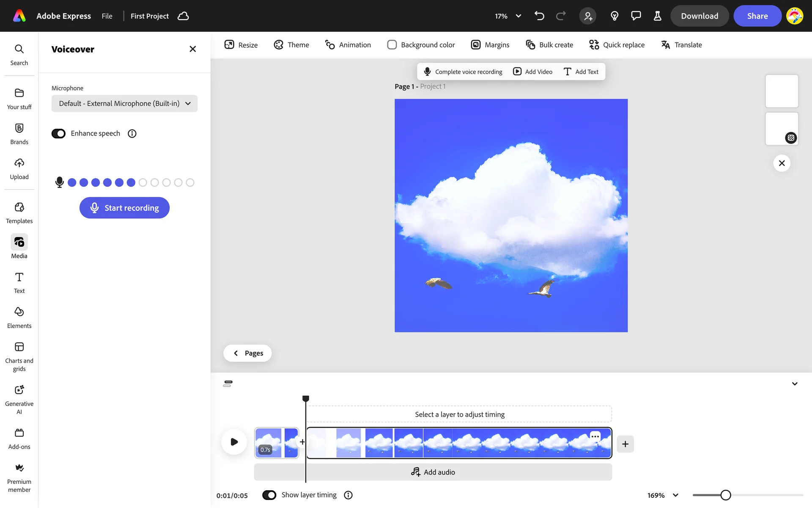
Task: Select Animation in the top toolbar
Action: point(348,45)
